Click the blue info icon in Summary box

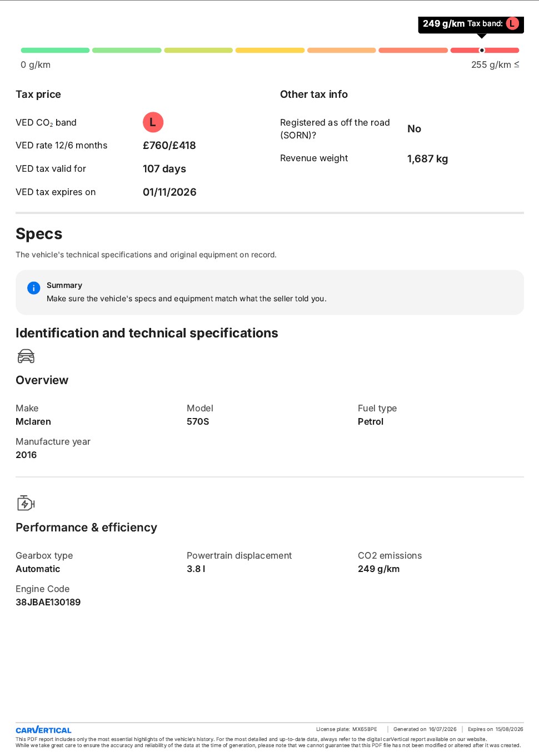34,288
